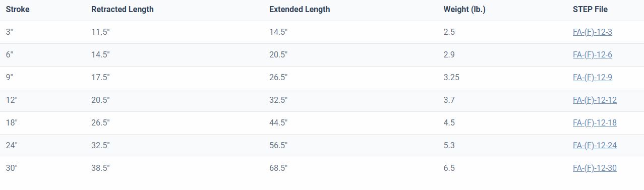The width and height of the screenshot is (644, 190).
Task: Select the 3" stroke cell
Action: [10, 32]
